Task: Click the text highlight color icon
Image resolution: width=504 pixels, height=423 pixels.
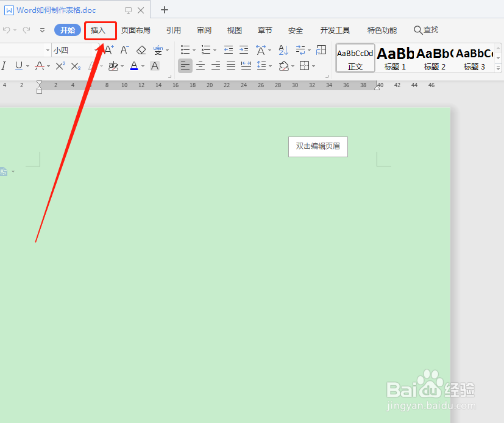Action: 113,66
